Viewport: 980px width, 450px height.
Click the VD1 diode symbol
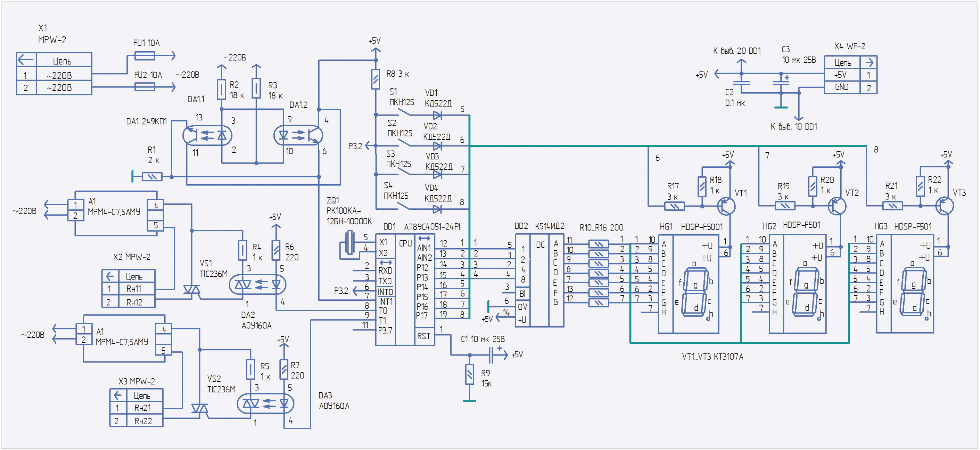tap(438, 115)
